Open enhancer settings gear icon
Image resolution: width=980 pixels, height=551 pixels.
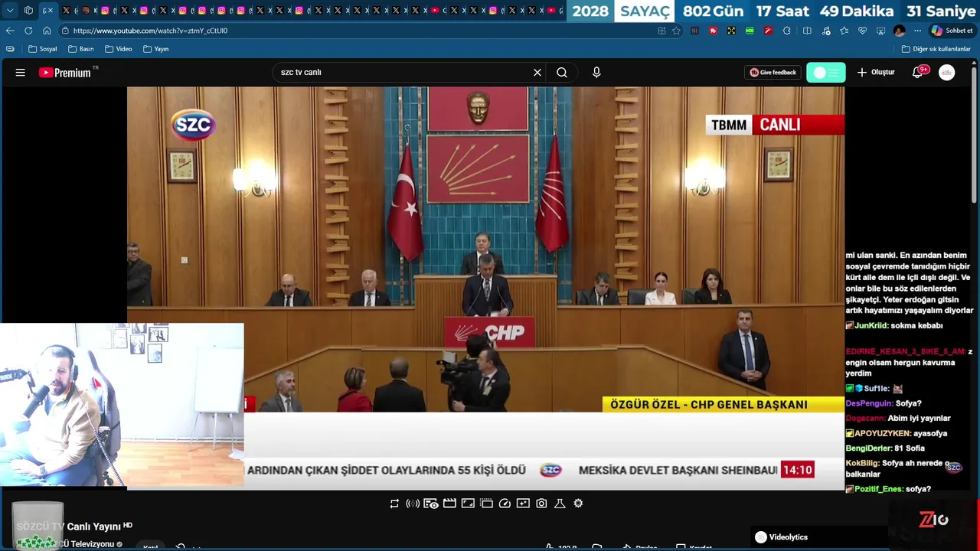(578, 504)
